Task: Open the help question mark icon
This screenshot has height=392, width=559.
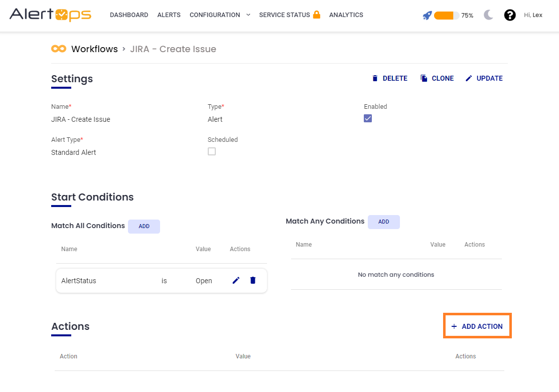Action: click(510, 15)
